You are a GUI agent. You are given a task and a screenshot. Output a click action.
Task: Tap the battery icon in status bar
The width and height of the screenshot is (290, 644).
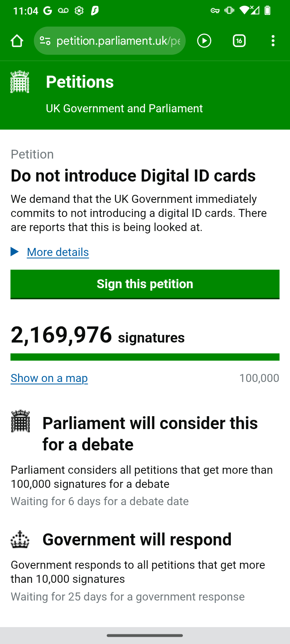tap(267, 10)
